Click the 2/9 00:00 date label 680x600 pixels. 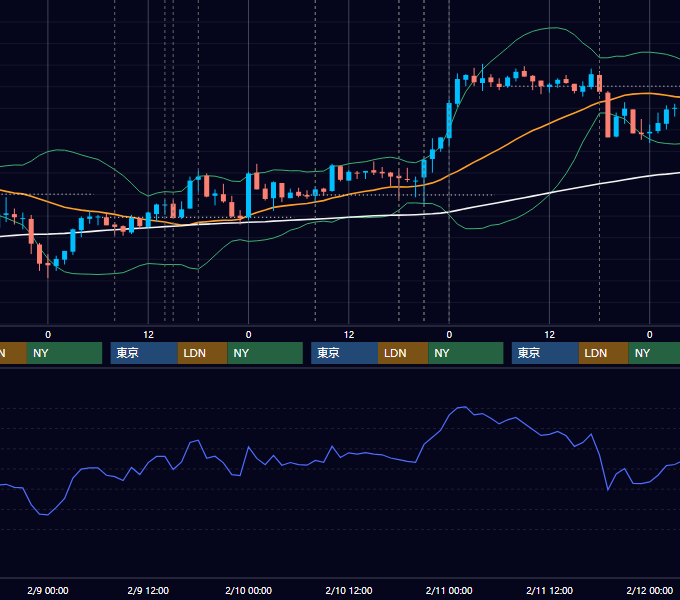tap(48, 590)
